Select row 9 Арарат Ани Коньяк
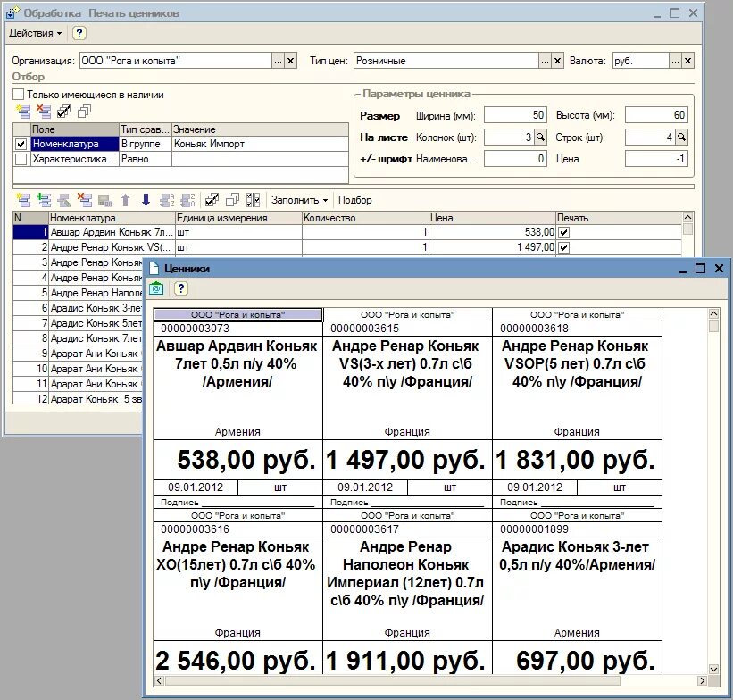Viewport: 733px width, 700px height. click(78, 354)
